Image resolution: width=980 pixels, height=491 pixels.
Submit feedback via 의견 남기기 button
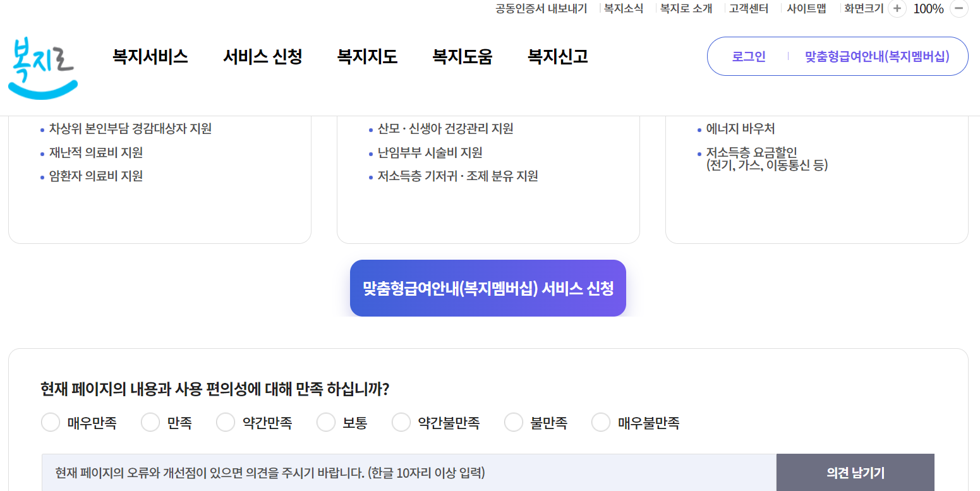(x=856, y=472)
